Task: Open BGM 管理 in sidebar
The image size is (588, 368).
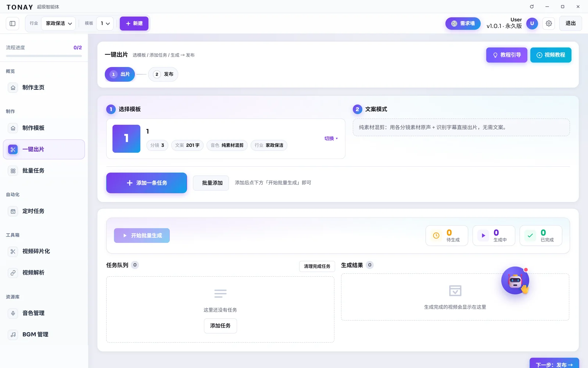Action: [x=44, y=335]
